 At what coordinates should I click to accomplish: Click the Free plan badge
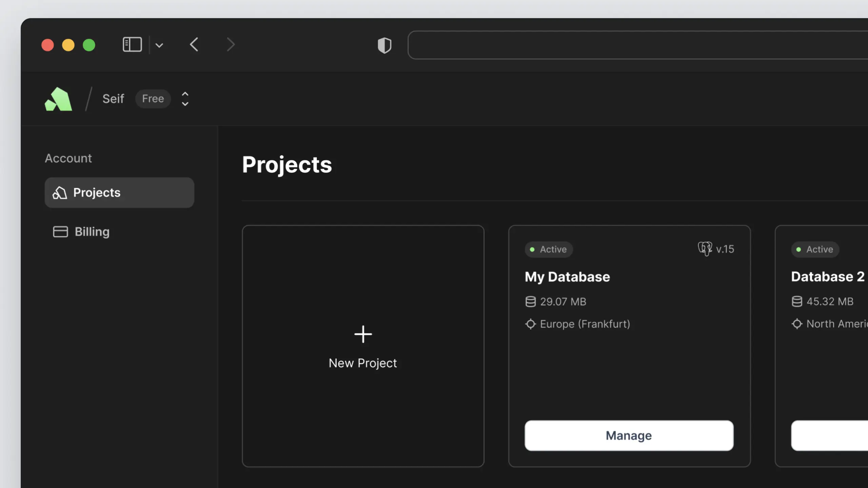[153, 99]
